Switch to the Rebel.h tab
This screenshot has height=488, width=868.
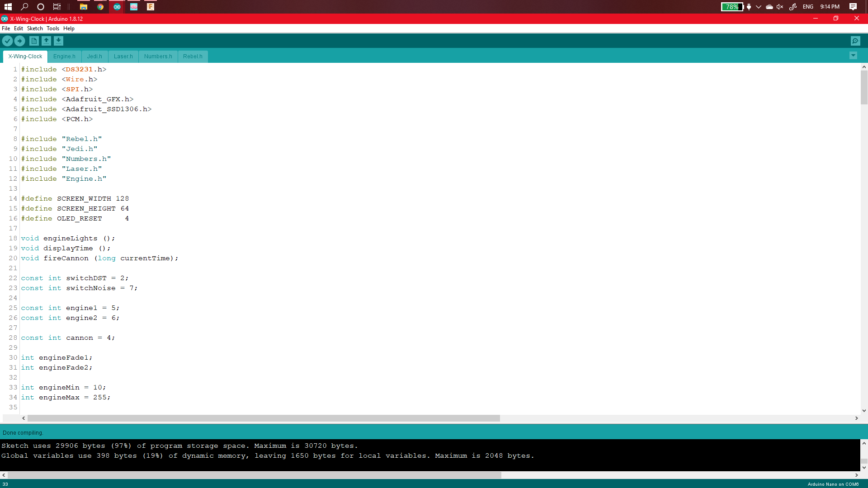[x=193, y=56]
